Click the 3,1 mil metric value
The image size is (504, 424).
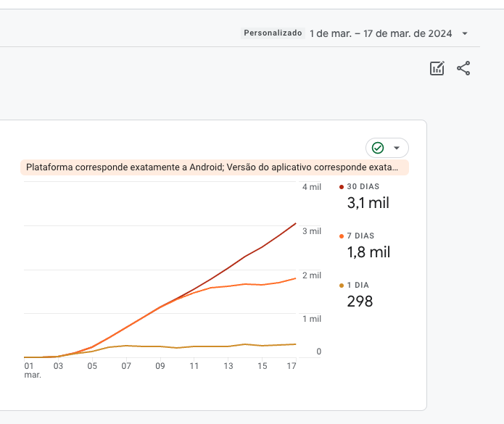[x=368, y=203]
